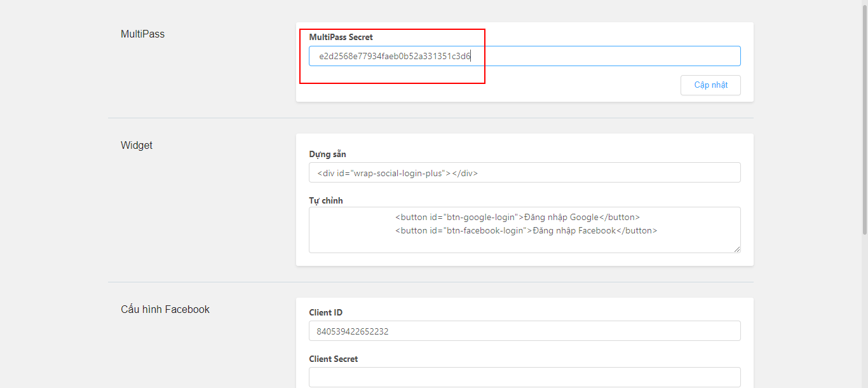
Task: Grab the Tự chỉnh textarea resize handle
Action: point(736,249)
